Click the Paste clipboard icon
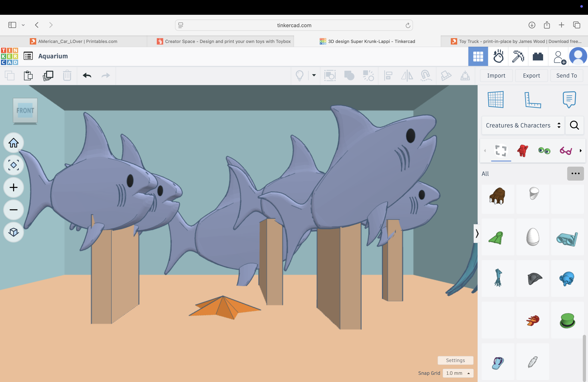This screenshot has height=382, width=588. pos(28,76)
